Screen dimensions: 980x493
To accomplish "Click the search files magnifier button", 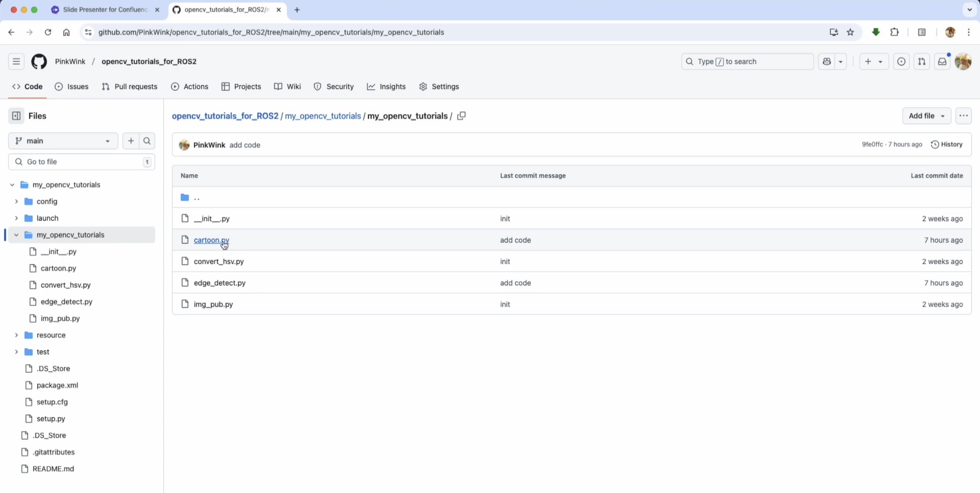I will (147, 141).
